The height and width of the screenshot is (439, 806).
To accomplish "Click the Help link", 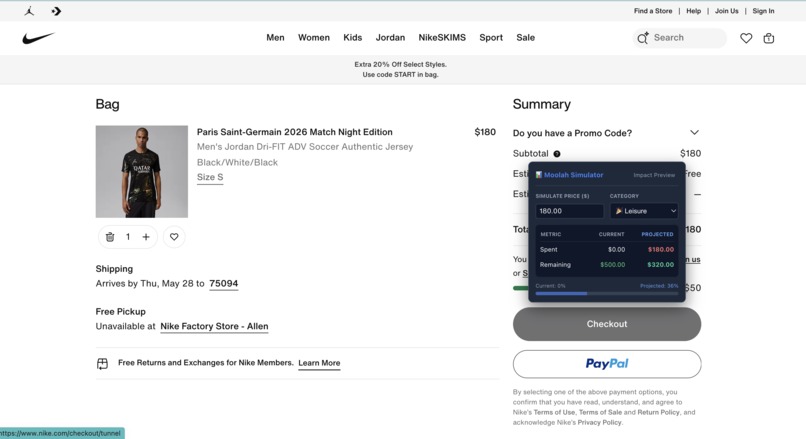I will [x=693, y=11].
